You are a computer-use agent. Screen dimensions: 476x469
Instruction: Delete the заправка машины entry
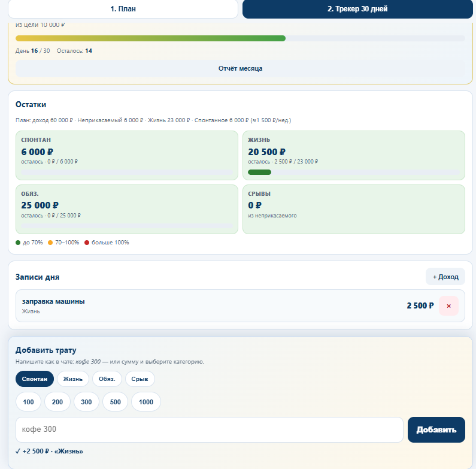point(448,306)
